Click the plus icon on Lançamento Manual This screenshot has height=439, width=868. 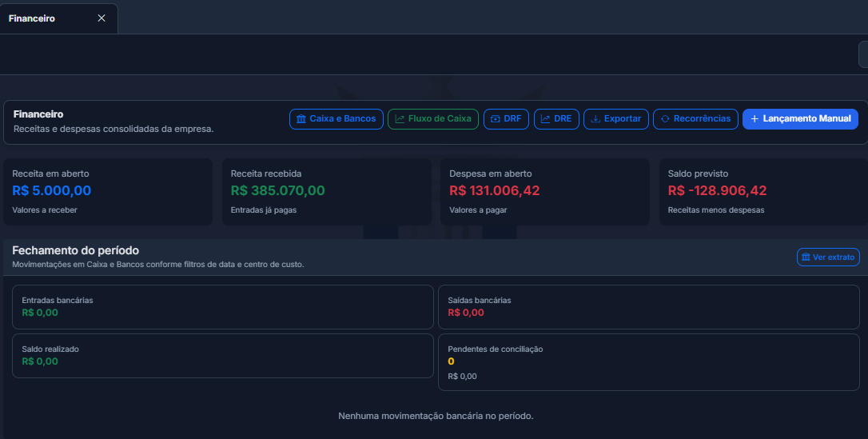[755, 119]
